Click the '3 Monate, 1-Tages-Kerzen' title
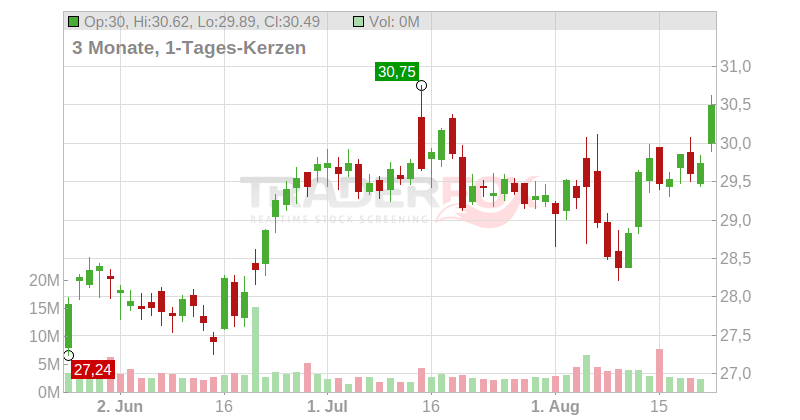 pyautogui.click(x=189, y=47)
